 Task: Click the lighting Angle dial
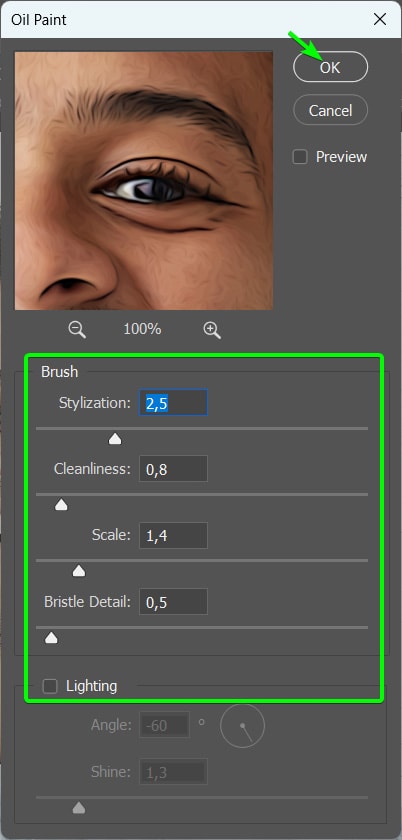point(242,726)
